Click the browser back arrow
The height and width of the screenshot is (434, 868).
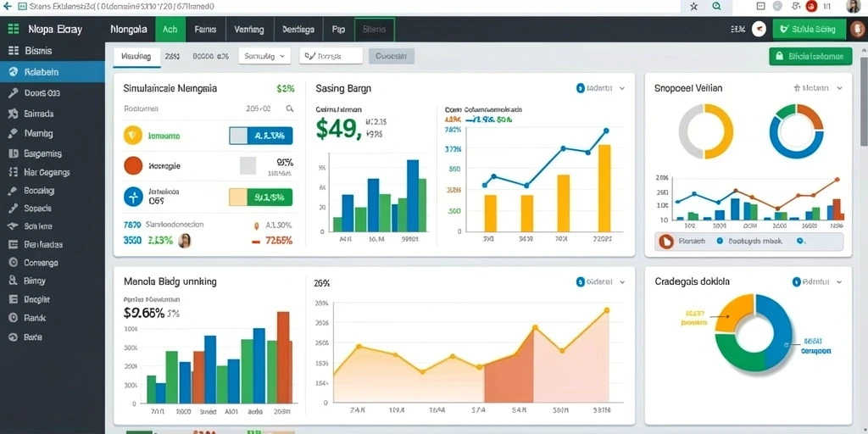(7, 7)
